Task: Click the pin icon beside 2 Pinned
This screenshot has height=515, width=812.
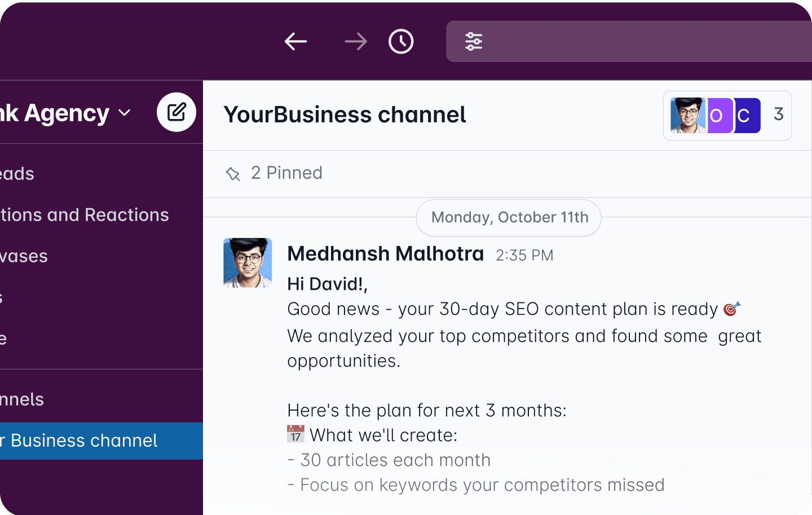Action: tap(233, 174)
